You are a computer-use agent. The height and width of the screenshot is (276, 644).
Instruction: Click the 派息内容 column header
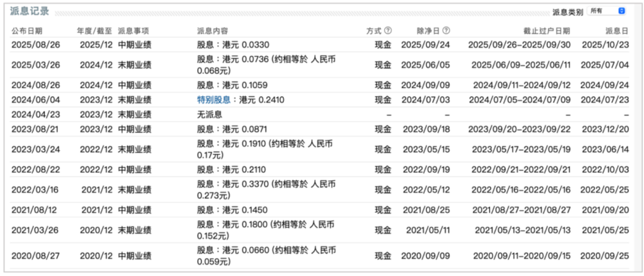pos(213,31)
